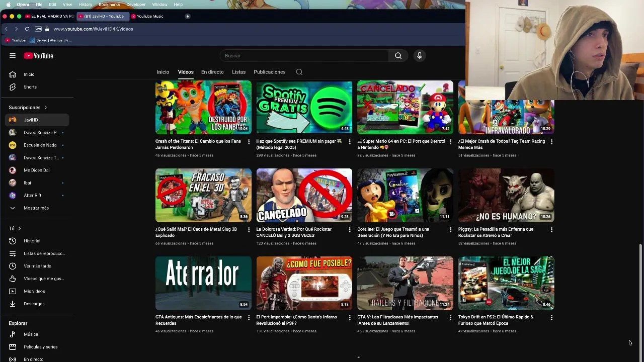Click the browser address bar URL
644x362 pixels.
pos(93,29)
